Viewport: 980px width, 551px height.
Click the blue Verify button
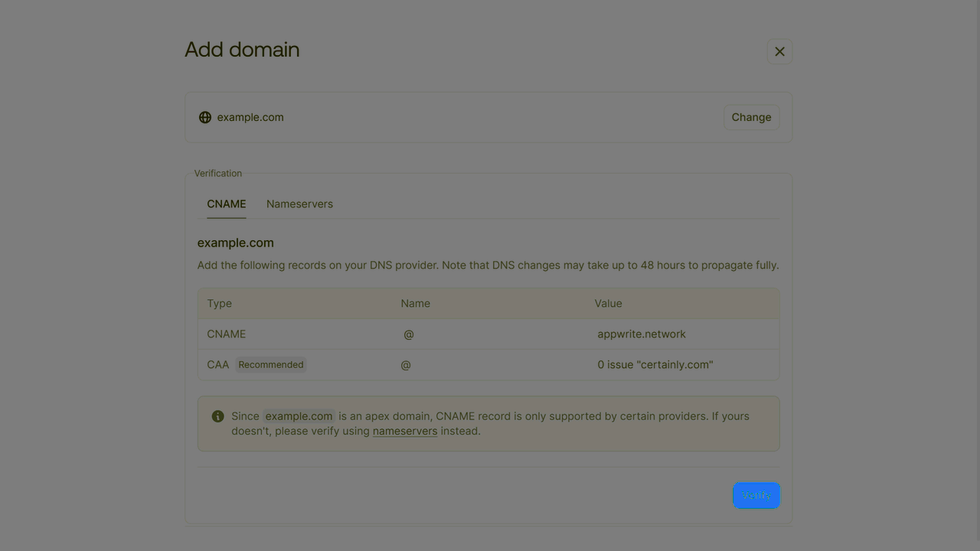pos(756,495)
